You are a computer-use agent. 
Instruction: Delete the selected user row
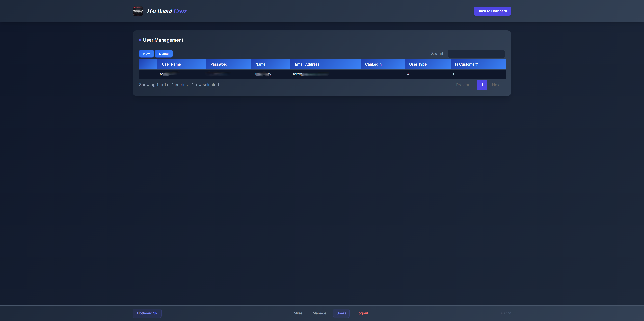(164, 54)
